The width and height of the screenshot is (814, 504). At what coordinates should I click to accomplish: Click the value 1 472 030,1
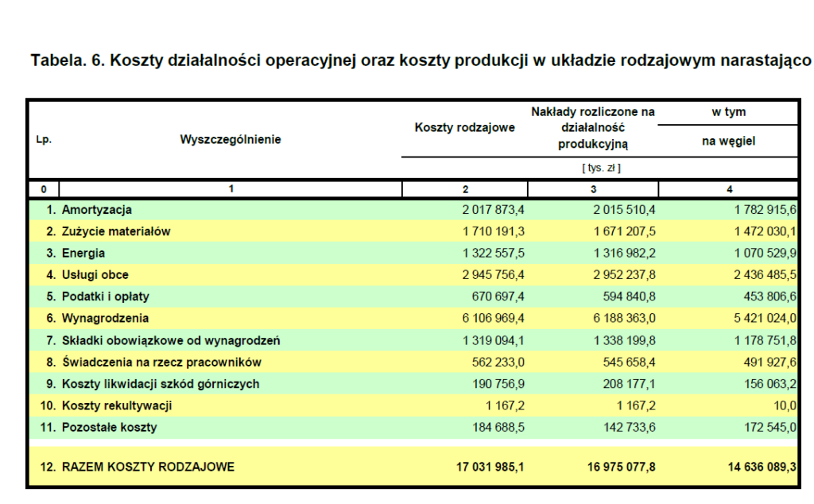(x=766, y=231)
